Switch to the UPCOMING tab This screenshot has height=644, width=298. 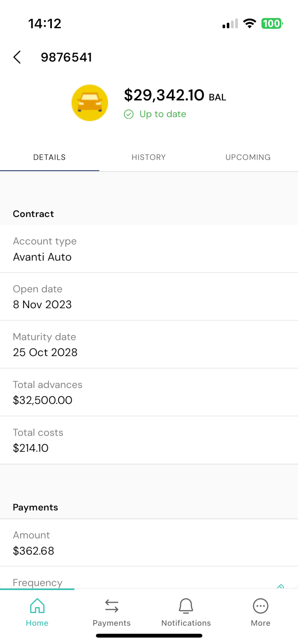click(248, 157)
